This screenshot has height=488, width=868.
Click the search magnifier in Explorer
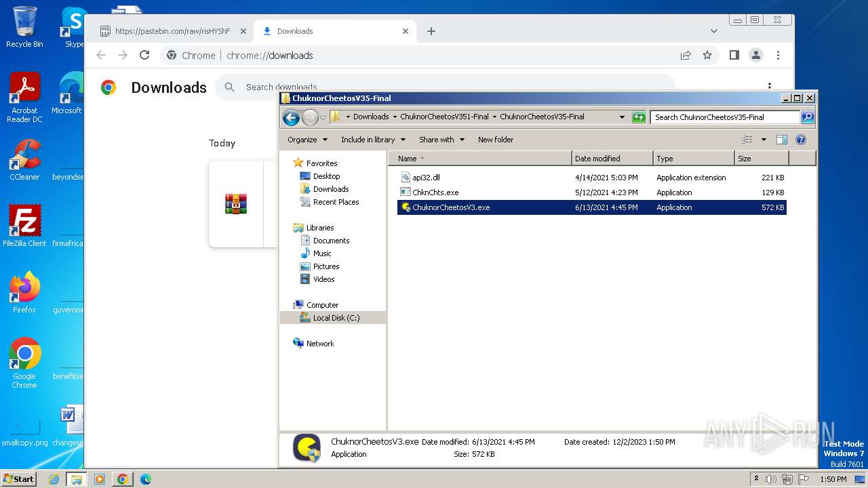[807, 117]
